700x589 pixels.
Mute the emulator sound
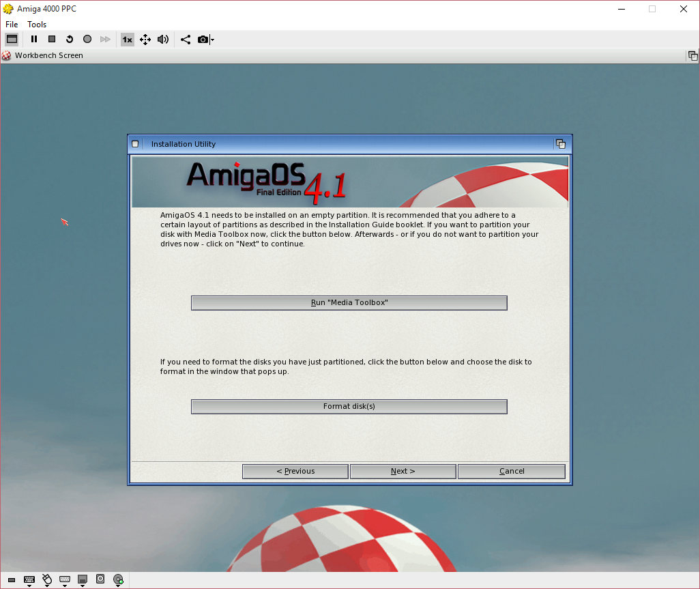pyautogui.click(x=163, y=40)
